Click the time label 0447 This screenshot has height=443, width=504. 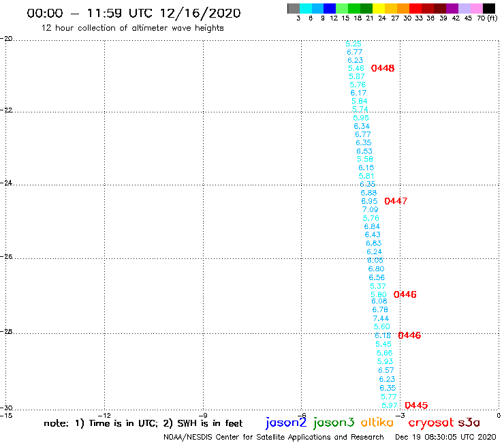[x=396, y=201]
